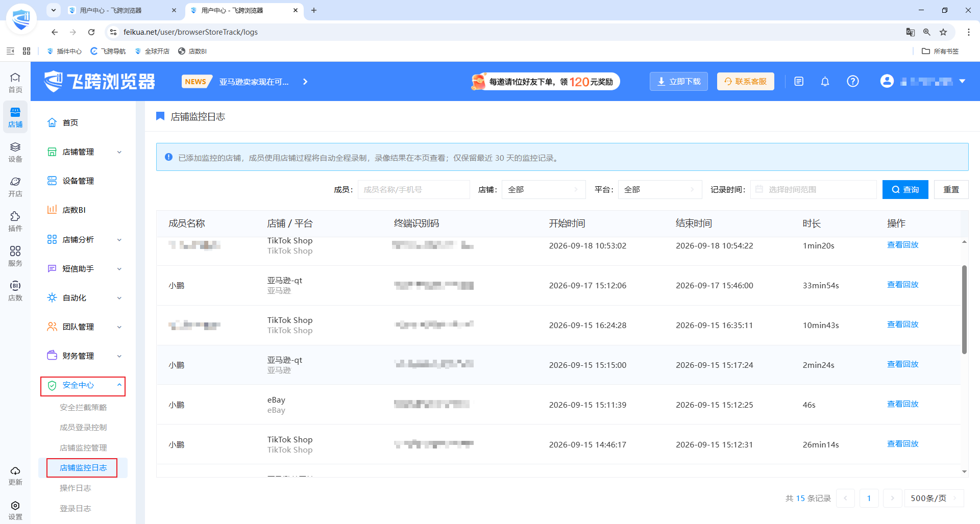
Task: Open the tab search dropdown arrow
Action: (53, 10)
